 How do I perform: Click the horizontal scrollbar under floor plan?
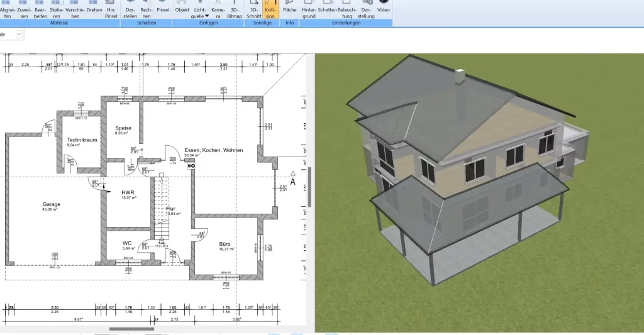pyautogui.click(x=131, y=329)
